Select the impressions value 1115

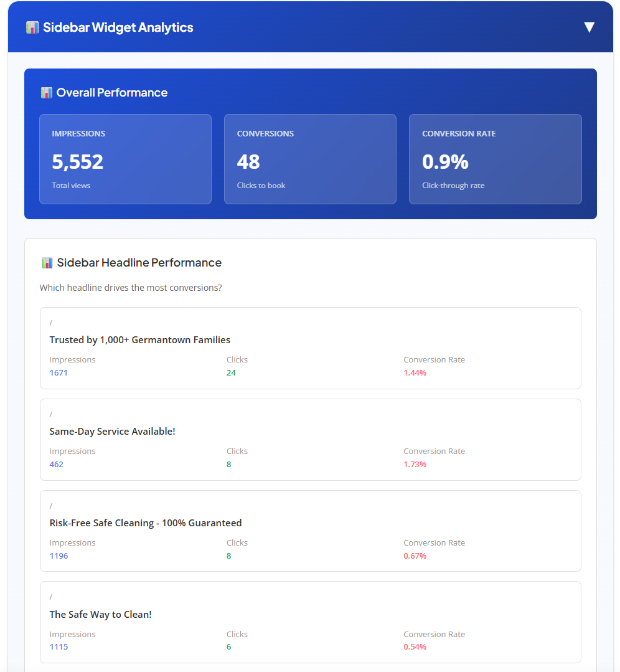(x=59, y=646)
